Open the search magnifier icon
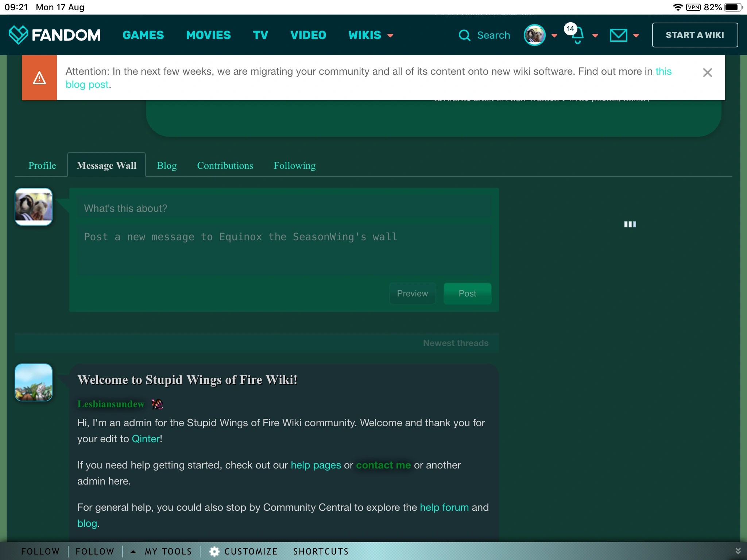Image resolution: width=747 pixels, height=560 pixels. pos(464,35)
